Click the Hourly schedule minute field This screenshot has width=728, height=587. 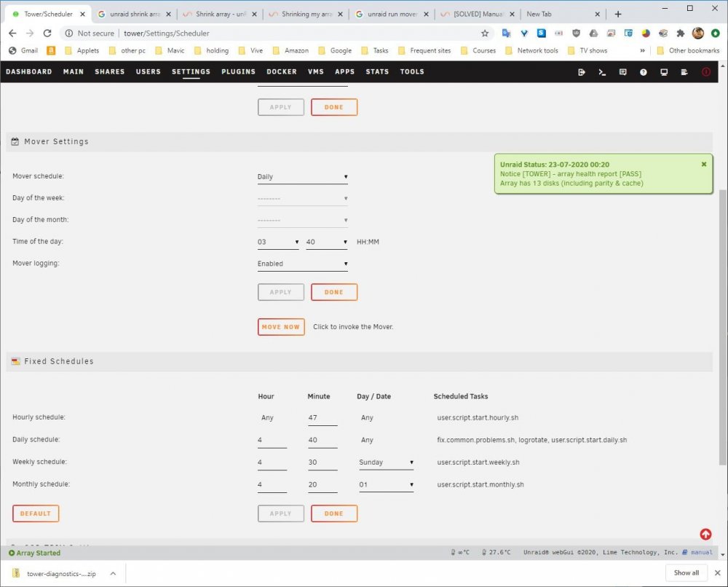click(x=323, y=418)
